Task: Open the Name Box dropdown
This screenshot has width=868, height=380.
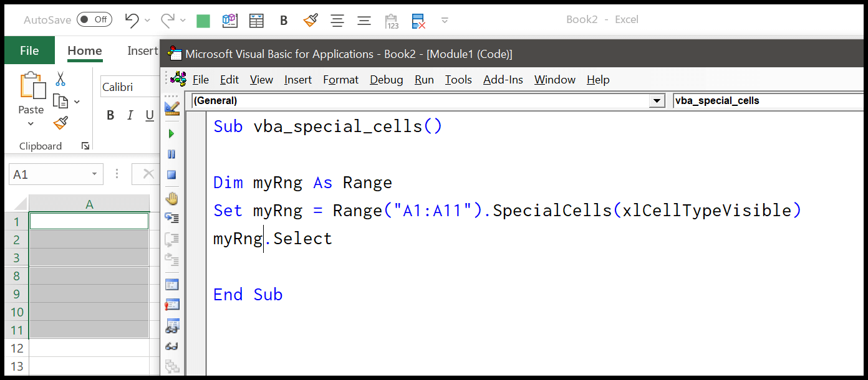Action: coord(95,174)
